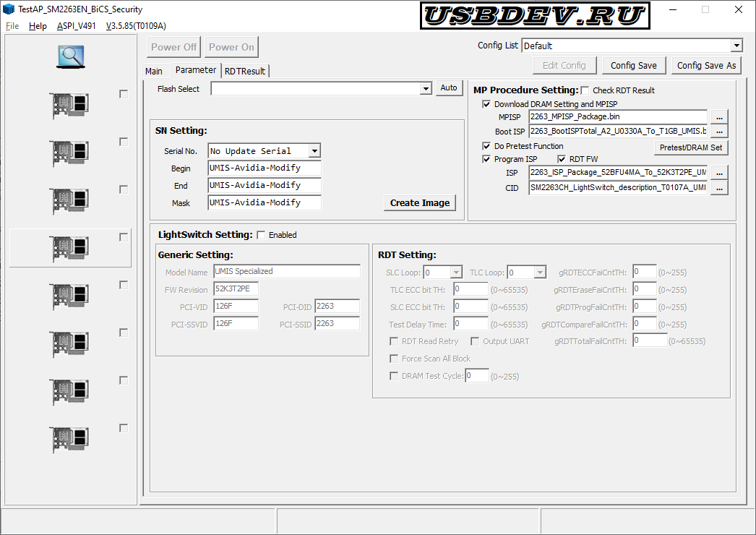The image size is (756, 535).
Task: Switch to the RDTResult tab
Action: 245,72
